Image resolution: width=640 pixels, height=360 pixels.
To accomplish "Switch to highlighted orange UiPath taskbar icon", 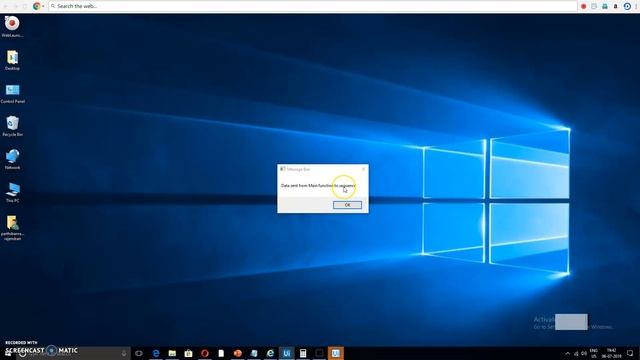I will point(336,353).
